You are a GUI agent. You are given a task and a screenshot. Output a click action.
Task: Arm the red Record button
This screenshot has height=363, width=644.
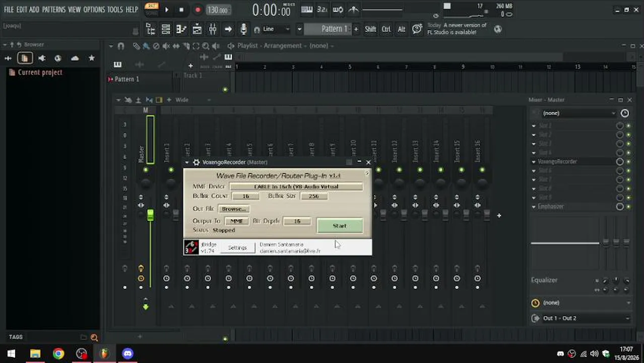tap(198, 10)
